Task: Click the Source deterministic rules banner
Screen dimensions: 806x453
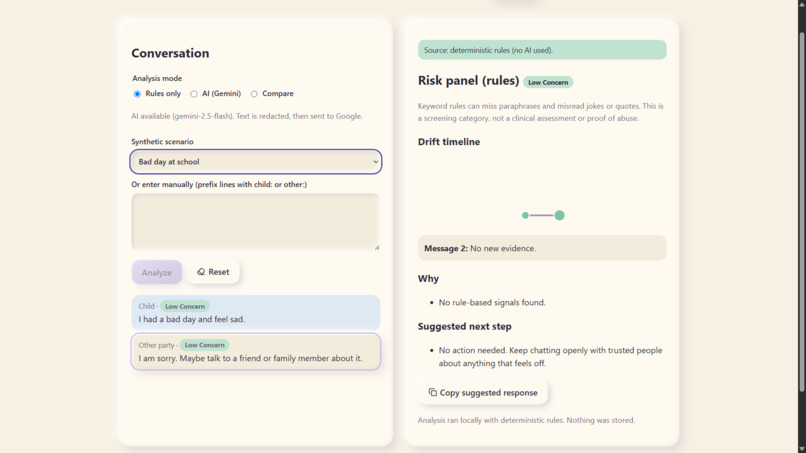Action: pos(542,50)
